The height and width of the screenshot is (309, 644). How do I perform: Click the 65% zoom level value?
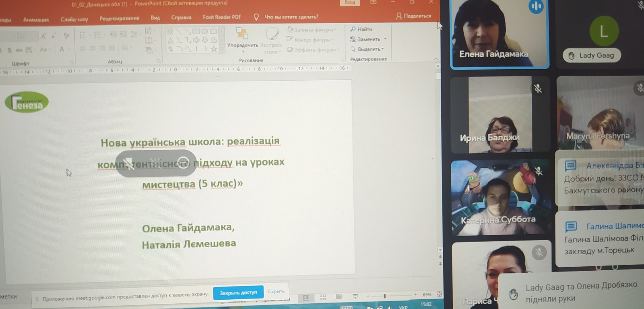click(x=427, y=294)
